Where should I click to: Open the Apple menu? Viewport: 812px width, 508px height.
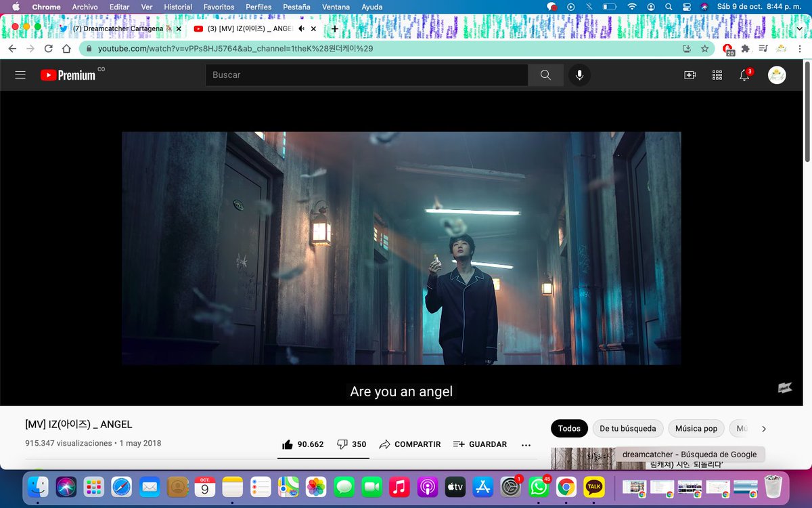pyautogui.click(x=16, y=7)
